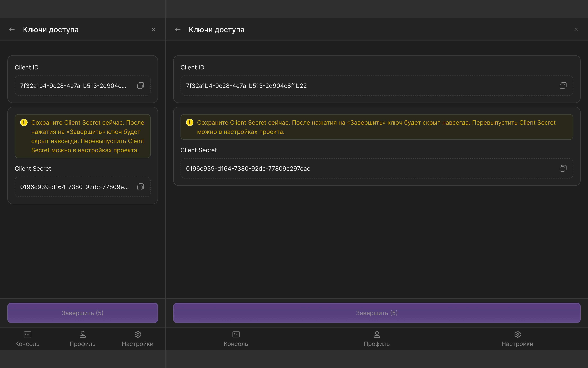Click Ключи доступа title in right panel
The image size is (588, 368).
point(216,30)
